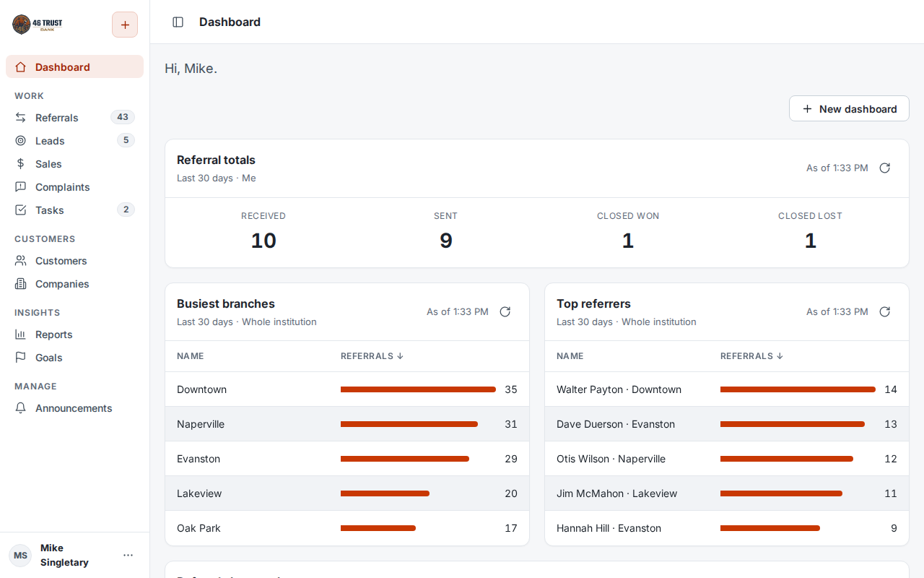Go to Customers in the sidebar
This screenshot has width=924, height=578.
pos(74,260)
